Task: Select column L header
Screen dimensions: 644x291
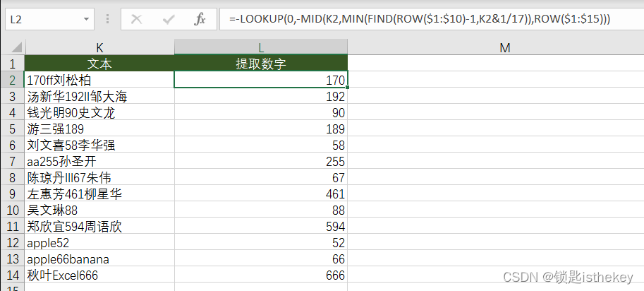Action: coord(261,48)
